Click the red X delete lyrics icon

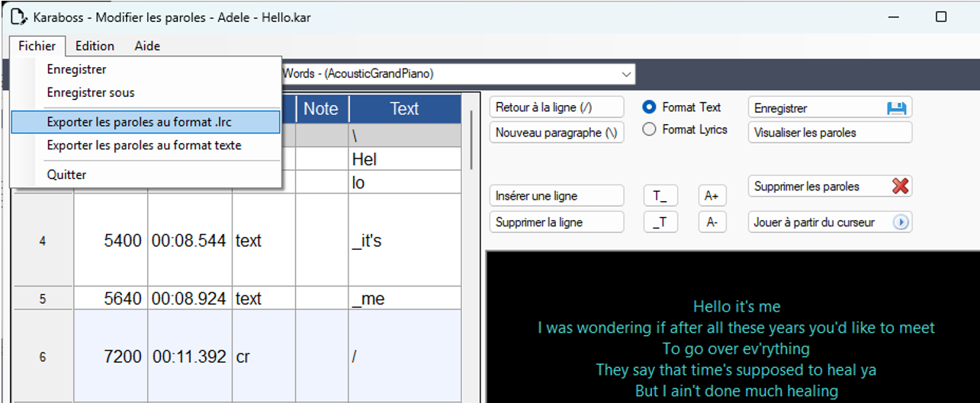pos(900,186)
